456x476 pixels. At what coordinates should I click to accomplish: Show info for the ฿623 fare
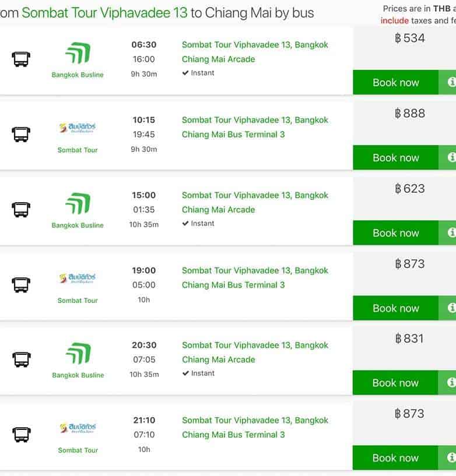tap(450, 233)
